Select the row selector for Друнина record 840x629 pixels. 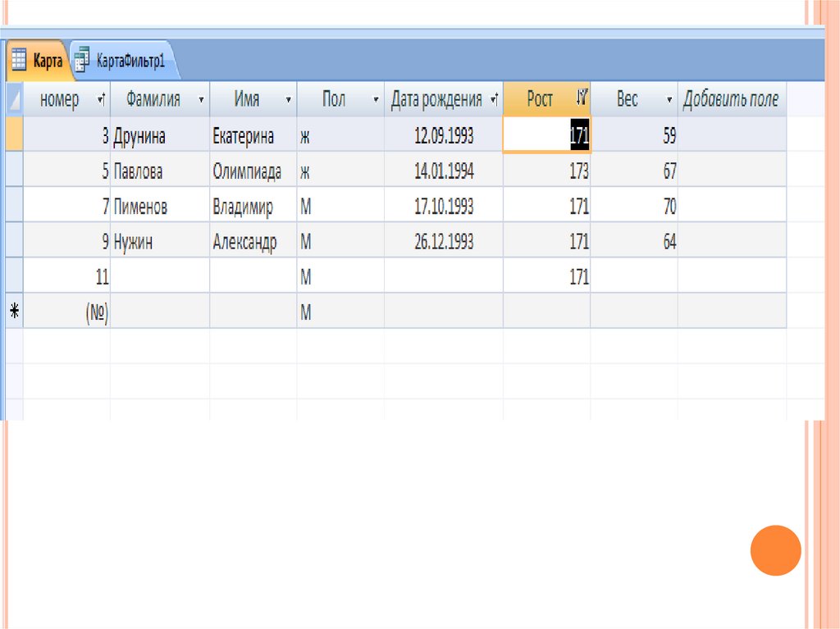tap(14, 136)
